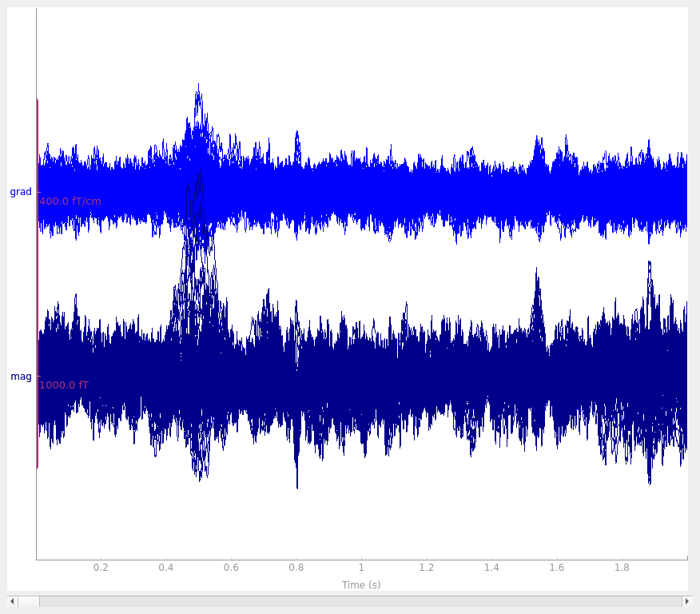
Task: Click the 1000.0 fT scale text
Action: click(x=64, y=385)
